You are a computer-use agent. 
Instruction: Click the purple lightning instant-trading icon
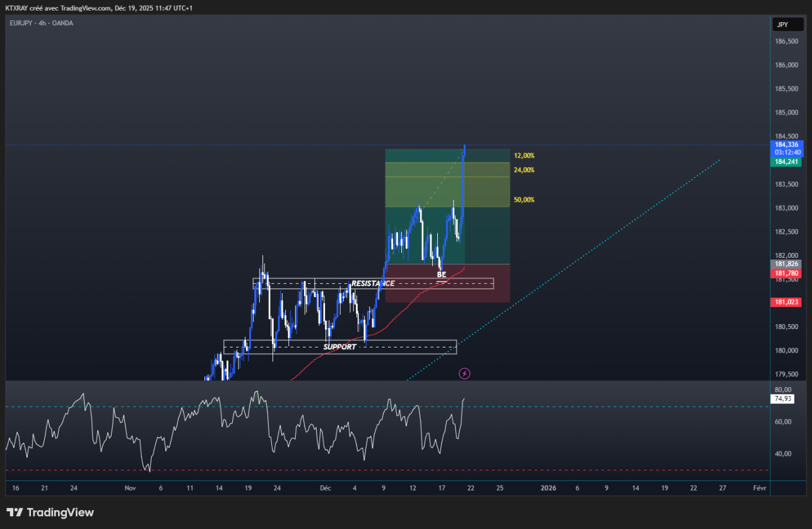464,373
